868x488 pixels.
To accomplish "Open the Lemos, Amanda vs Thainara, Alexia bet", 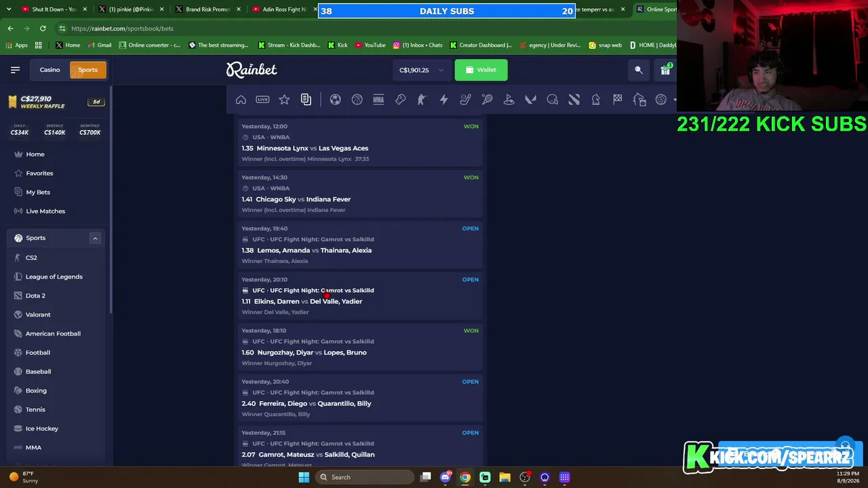I will (360, 245).
